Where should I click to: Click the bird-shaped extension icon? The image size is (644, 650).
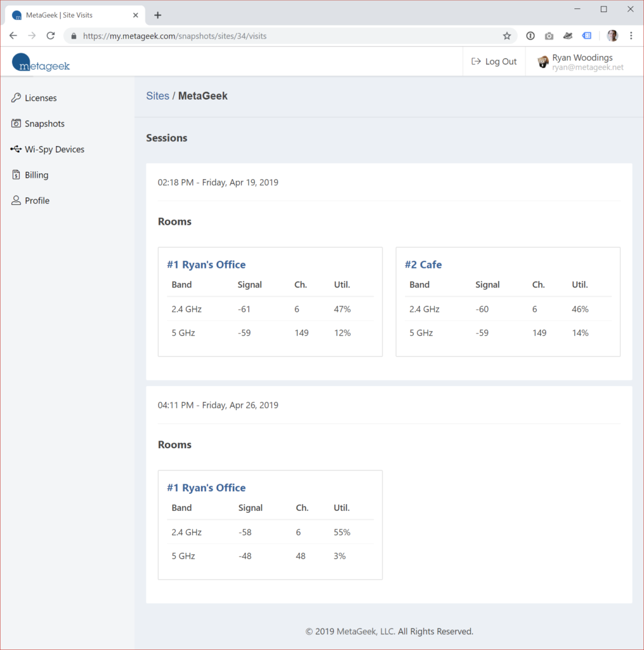568,36
